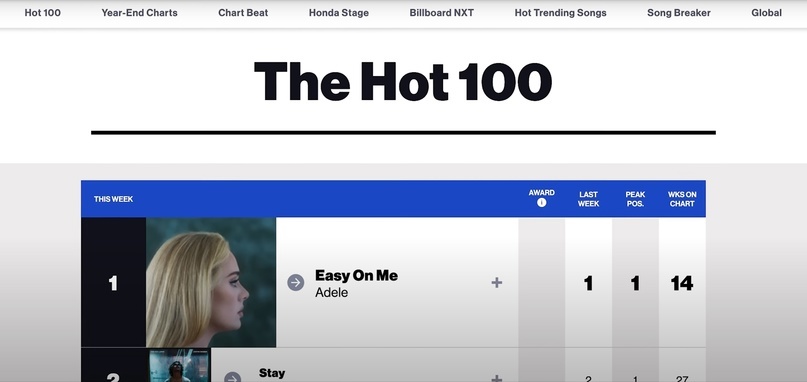Go to Chart Beat section

pos(243,13)
